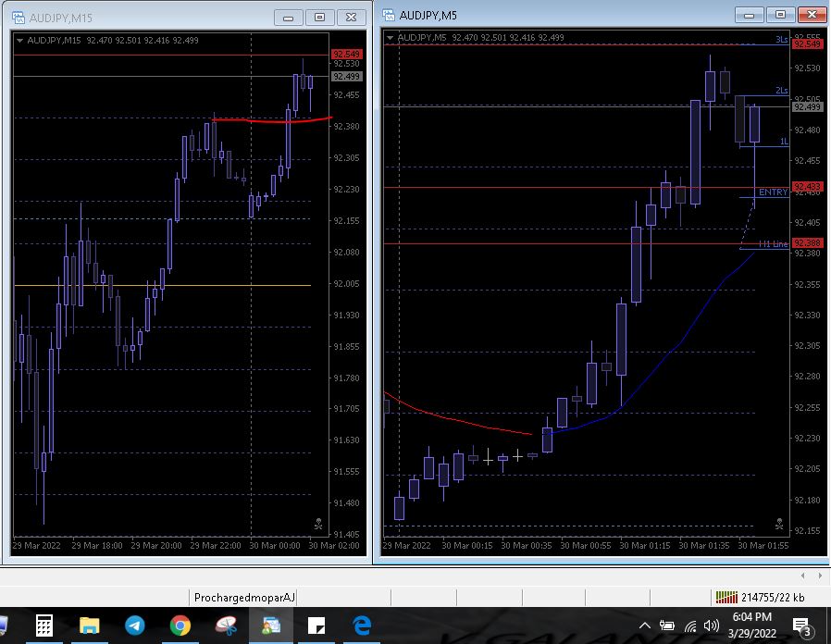The width and height of the screenshot is (831, 644).
Task: Close the AUDJPY,M15 chart window
Action: [x=351, y=18]
